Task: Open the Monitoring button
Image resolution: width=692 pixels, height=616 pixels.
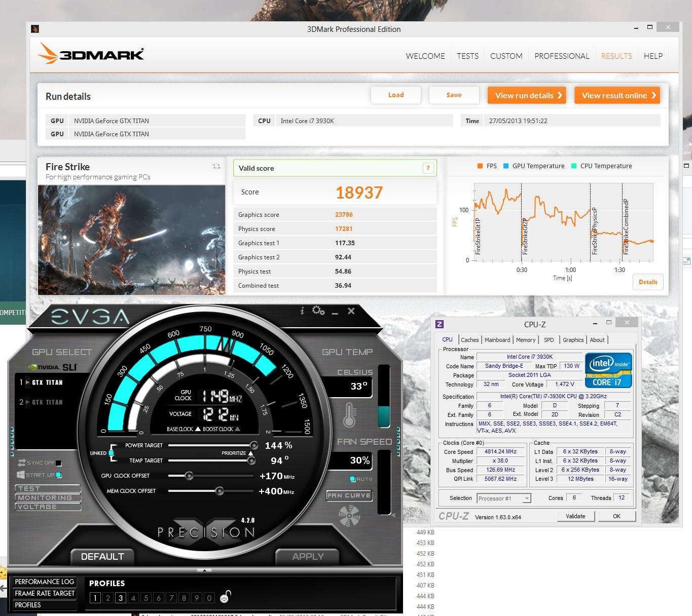Action: tap(48, 497)
